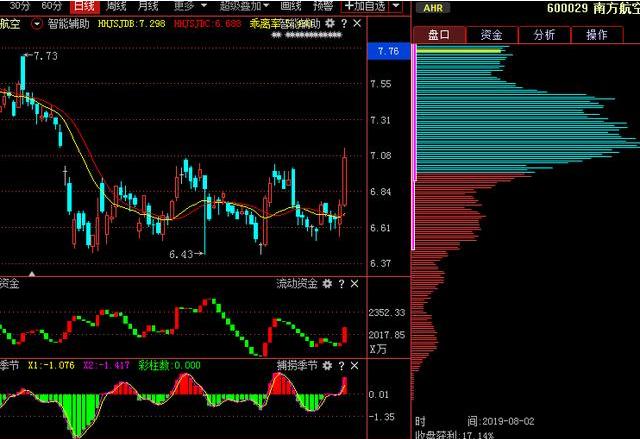Image resolution: width=640 pixels, height=439 pixels.
Task: Switch to 60分 period
Action: point(51,6)
